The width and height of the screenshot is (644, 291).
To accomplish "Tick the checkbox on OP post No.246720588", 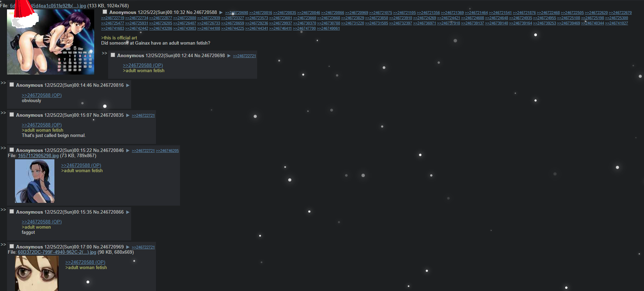I will coord(105,12).
